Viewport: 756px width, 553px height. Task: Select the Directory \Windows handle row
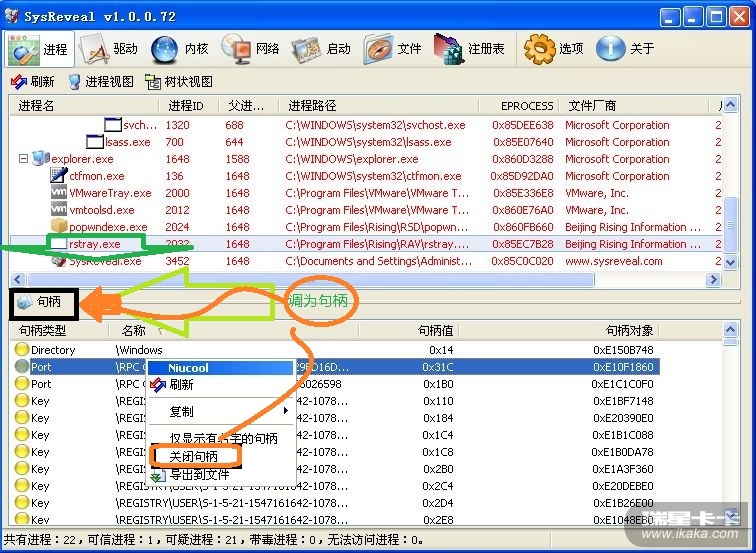pyautogui.click(x=335, y=350)
